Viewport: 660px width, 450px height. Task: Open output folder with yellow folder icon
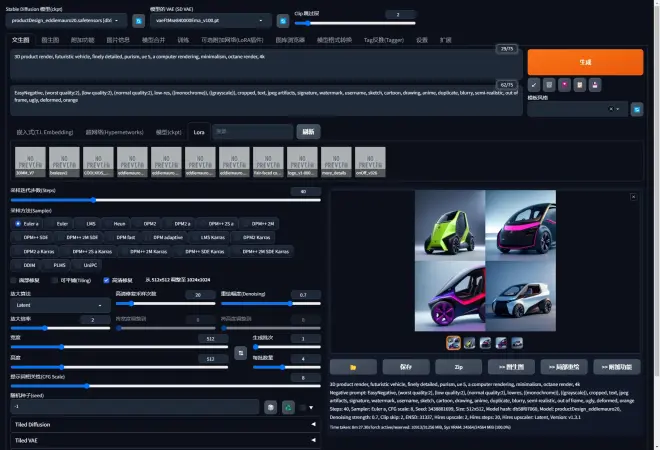point(353,367)
